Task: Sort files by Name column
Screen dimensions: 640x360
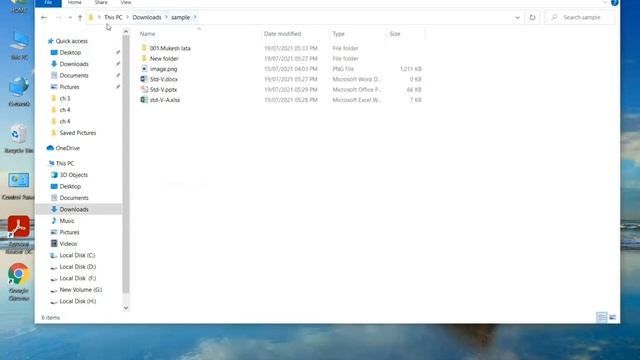Action: pos(147,34)
